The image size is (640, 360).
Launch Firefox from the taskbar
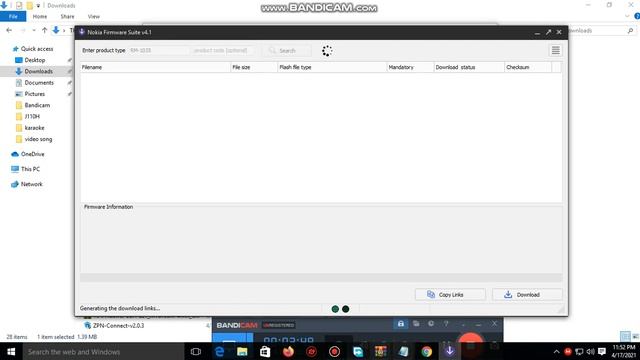(288, 351)
